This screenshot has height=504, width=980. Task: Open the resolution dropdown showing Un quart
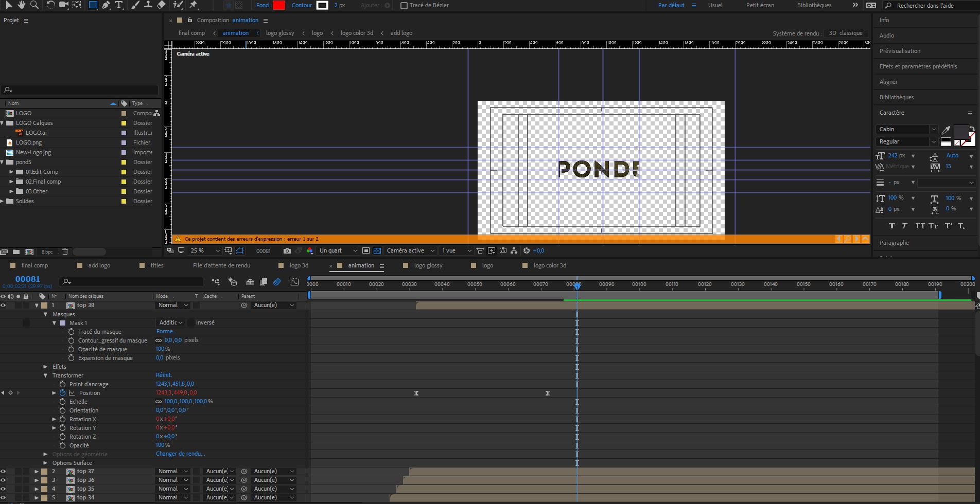point(338,251)
